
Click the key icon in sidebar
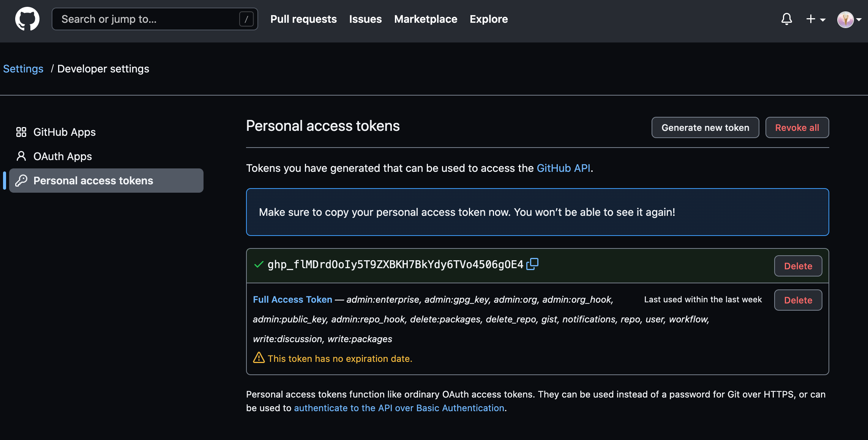point(21,181)
